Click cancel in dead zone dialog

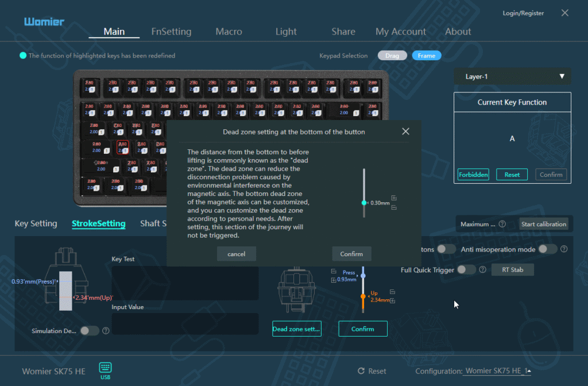(x=236, y=254)
